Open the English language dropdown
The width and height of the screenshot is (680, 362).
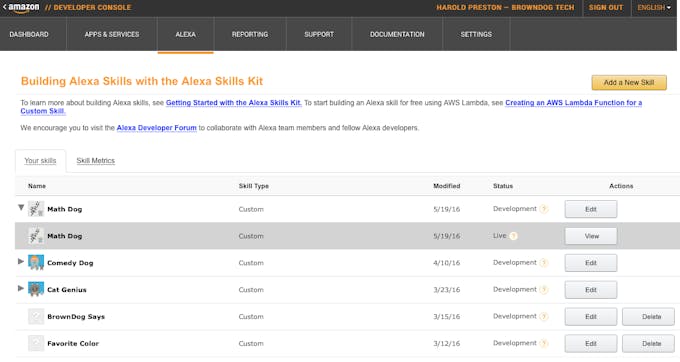[654, 8]
